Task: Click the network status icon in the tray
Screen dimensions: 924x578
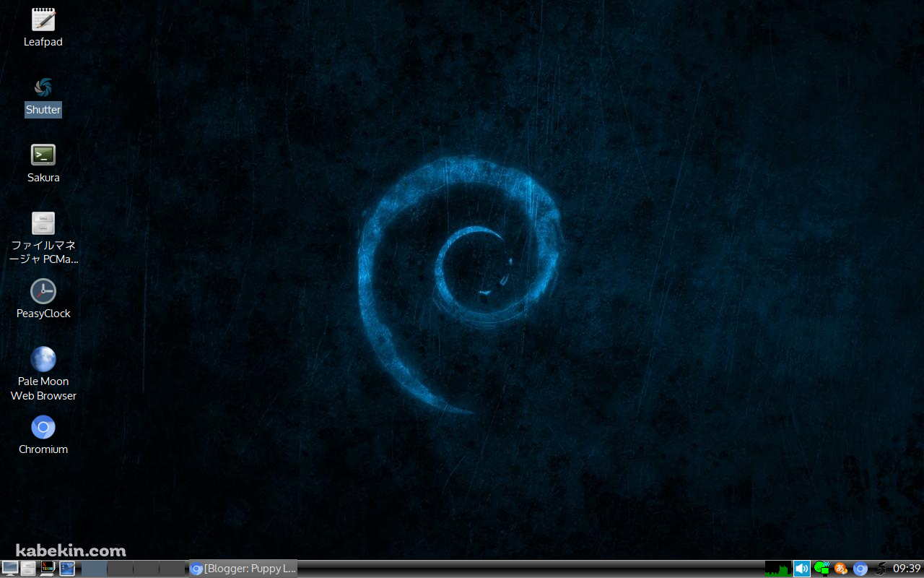Action: [821, 569]
